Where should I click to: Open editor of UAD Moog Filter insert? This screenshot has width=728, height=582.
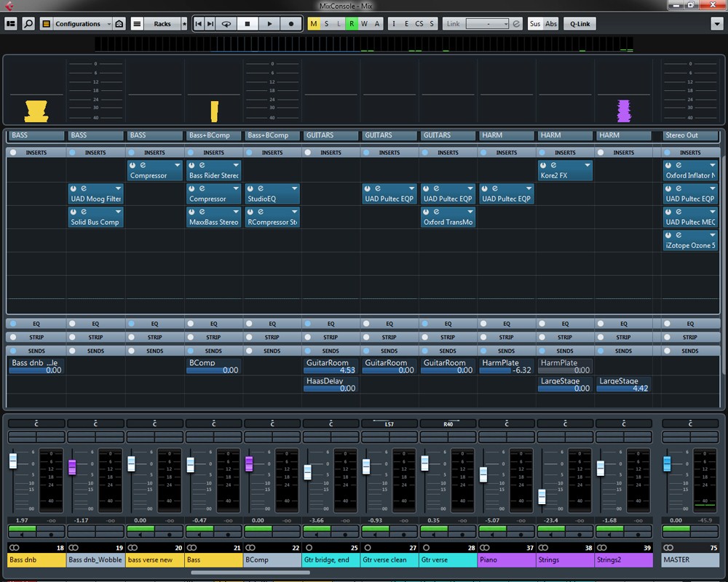click(84, 188)
